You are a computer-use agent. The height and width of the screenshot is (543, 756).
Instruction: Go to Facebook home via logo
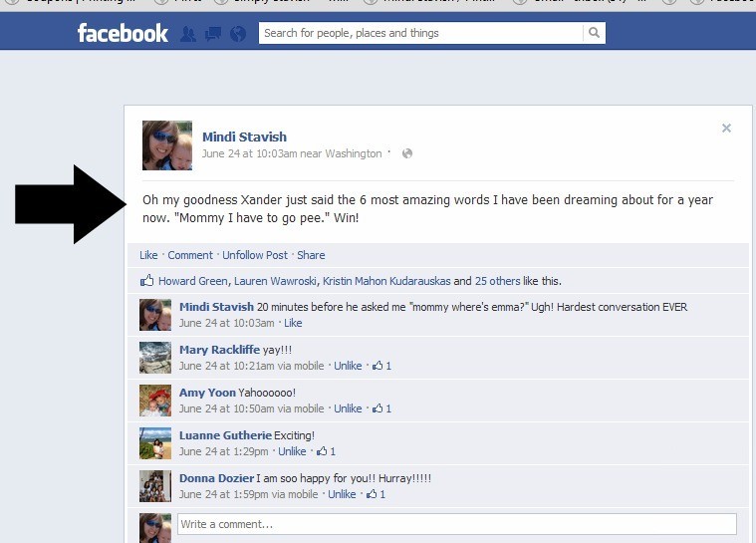tap(123, 33)
